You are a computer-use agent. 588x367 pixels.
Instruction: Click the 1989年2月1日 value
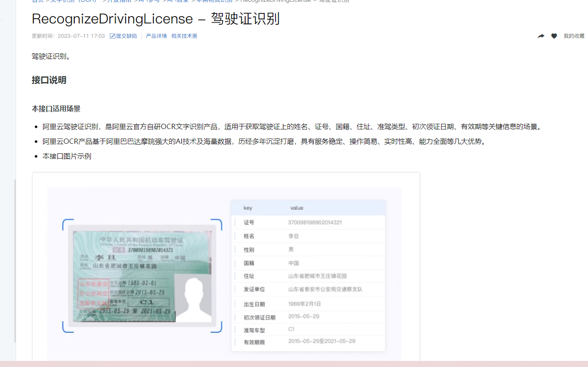pyautogui.click(x=305, y=304)
